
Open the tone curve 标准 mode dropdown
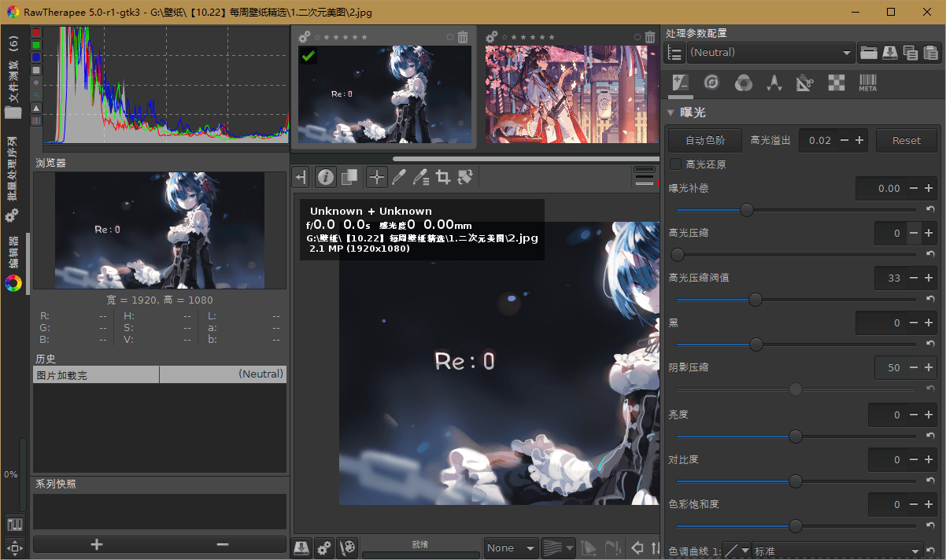pyautogui.click(x=837, y=551)
